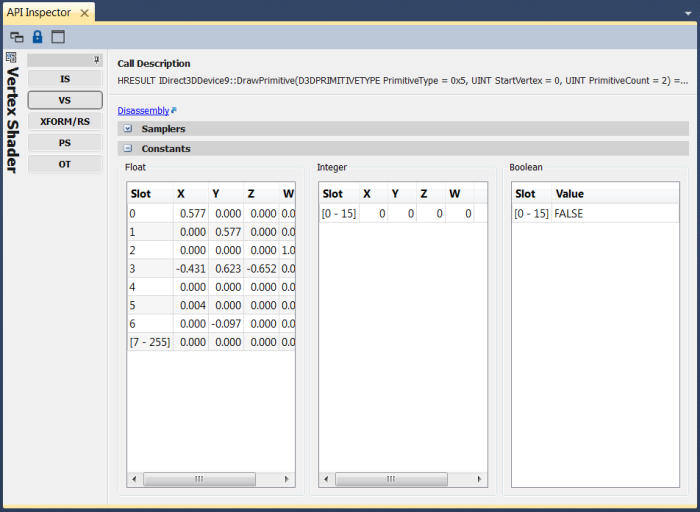Switch to the XFORM/RS stage
This screenshot has width=700, height=512.
(x=65, y=121)
